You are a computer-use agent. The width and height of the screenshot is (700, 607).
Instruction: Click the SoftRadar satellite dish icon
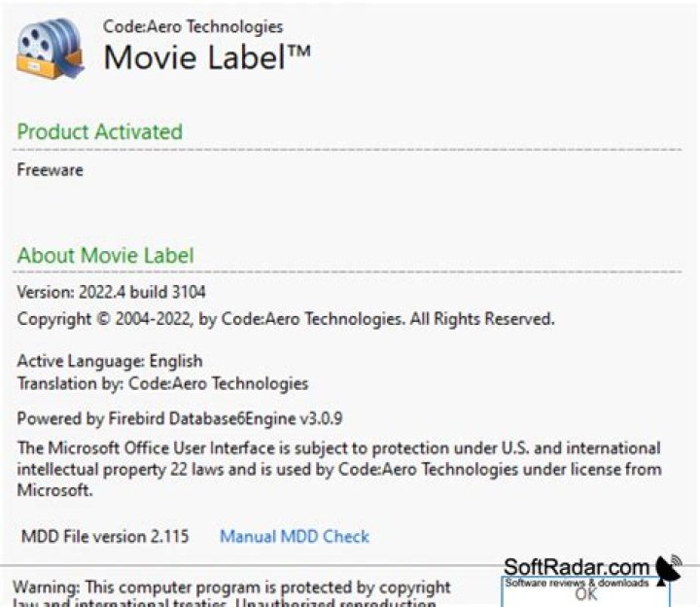668,571
